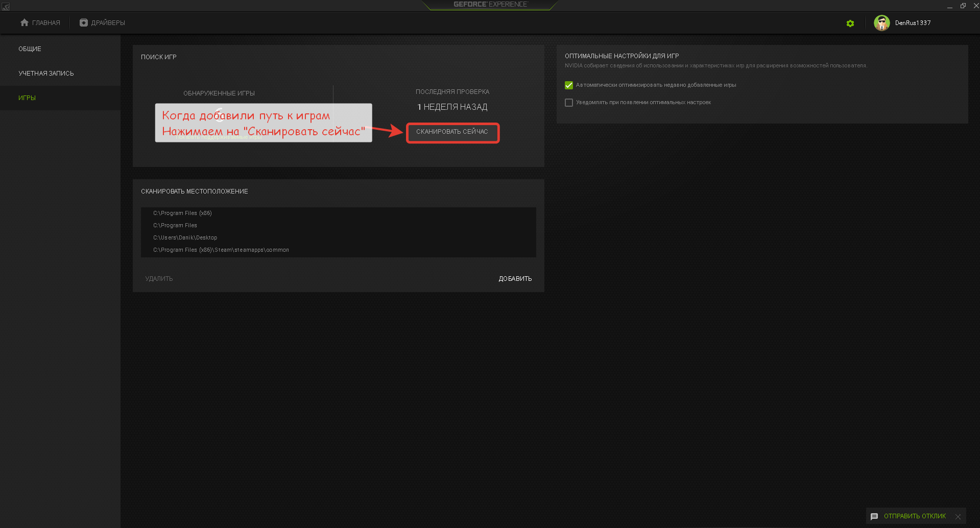
Task: Uncheck automatic optimization of newly added games
Action: pyautogui.click(x=569, y=85)
